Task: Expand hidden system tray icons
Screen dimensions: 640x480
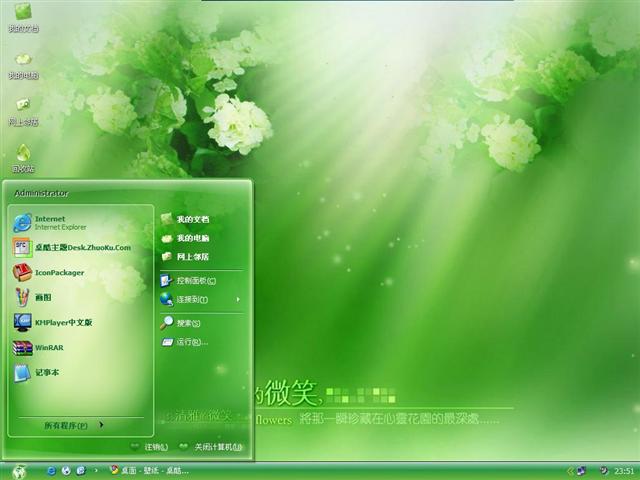Action: tap(570, 471)
